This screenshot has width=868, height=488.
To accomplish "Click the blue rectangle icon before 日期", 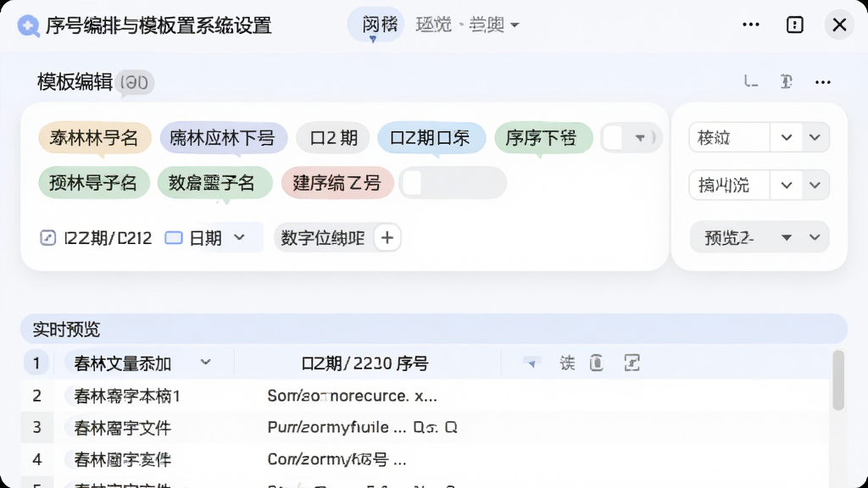I will point(174,238).
